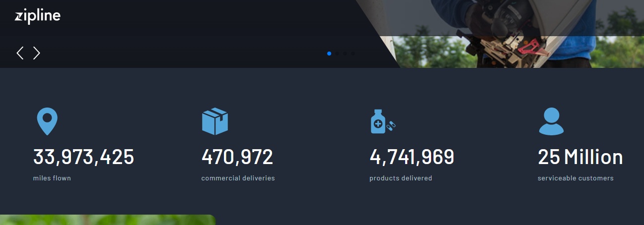The width and height of the screenshot is (644, 225).
Task: Click the Zipline logo
Action: (38, 16)
